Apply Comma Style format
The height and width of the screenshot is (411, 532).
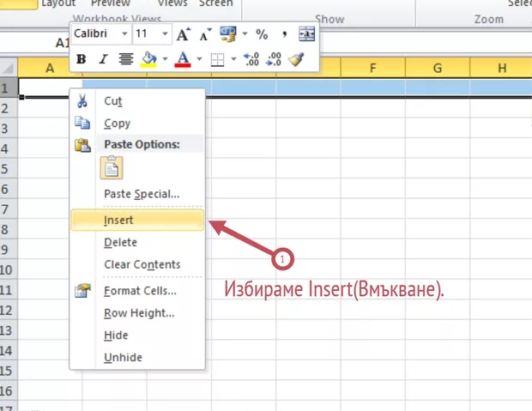[284, 34]
